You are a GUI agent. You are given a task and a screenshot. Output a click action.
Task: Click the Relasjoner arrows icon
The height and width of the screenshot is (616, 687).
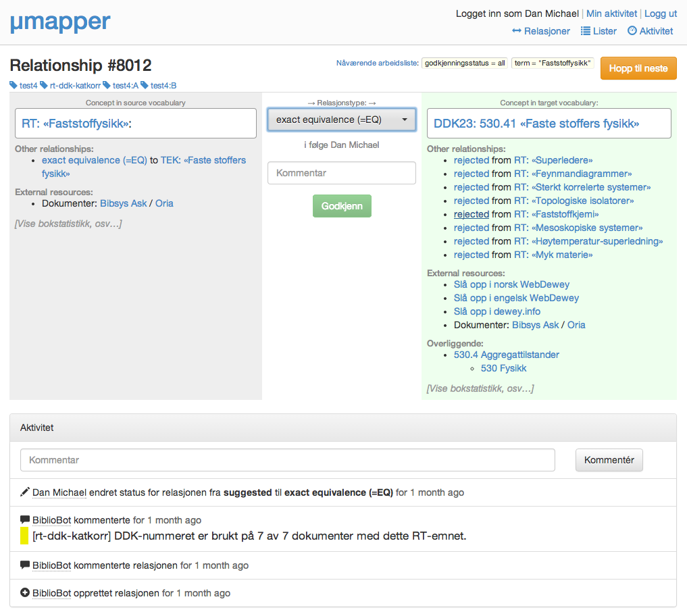(x=515, y=31)
